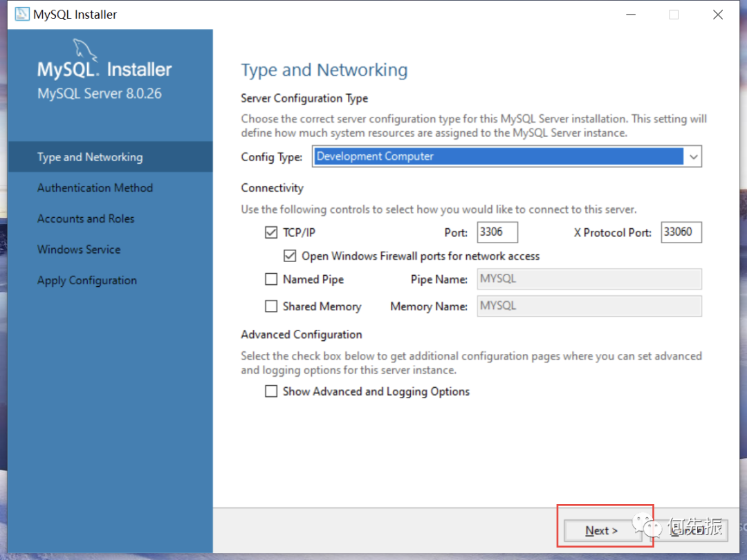
Task: Open the Apply Configuration step
Action: [86, 281]
